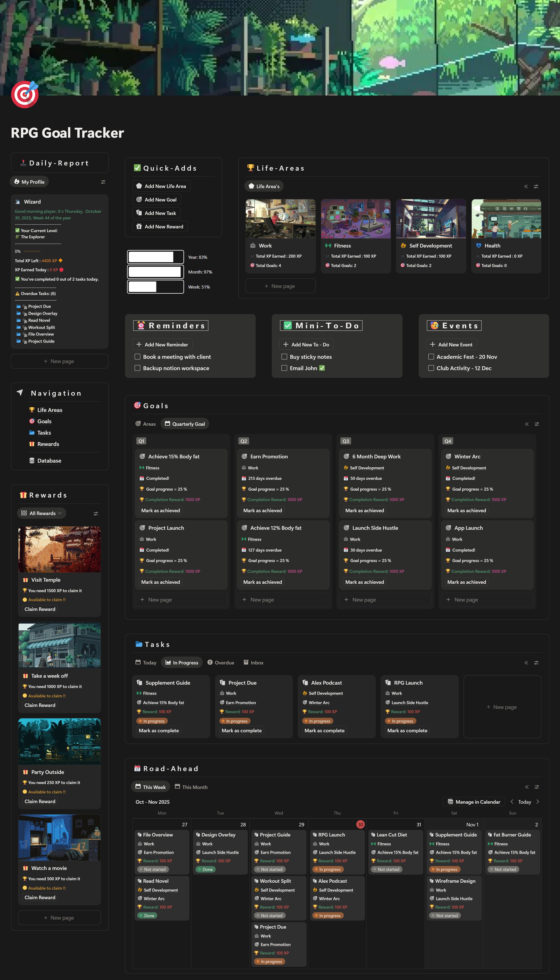The height and width of the screenshot is (980, 560).
Task: Check 'Book a meeting with client' reminder
Action: [x=137, y=357]
